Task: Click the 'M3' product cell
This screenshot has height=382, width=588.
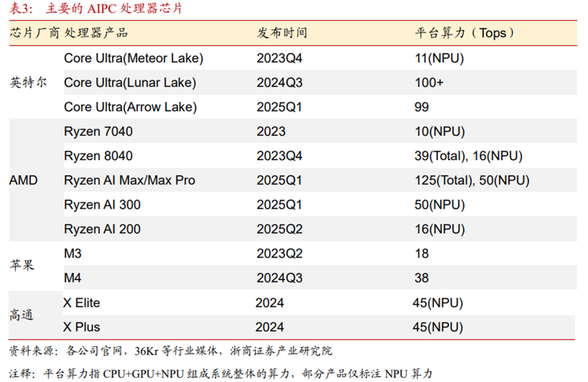Action: pyautogui.click(x=73, y=253)
